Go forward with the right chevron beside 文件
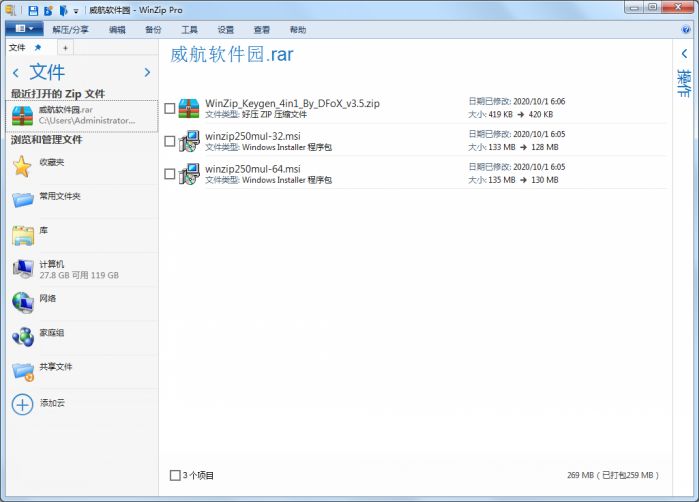Viewport: 699px width, 502px height. click(147, 72)
